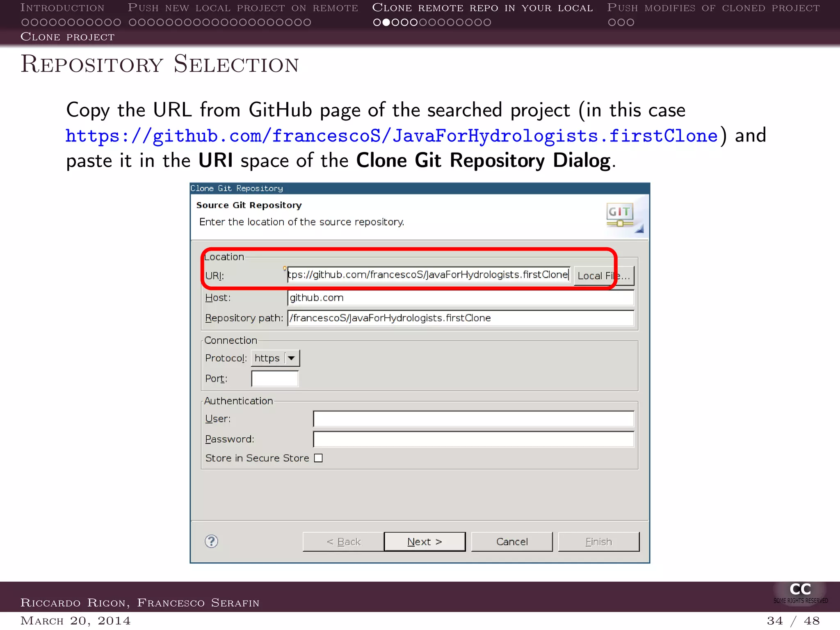The width and height of the screenshot is (840, 630).
Task: Open Clone remote repo in your local section
Action: pyautogui.click(x=482, y=7)
